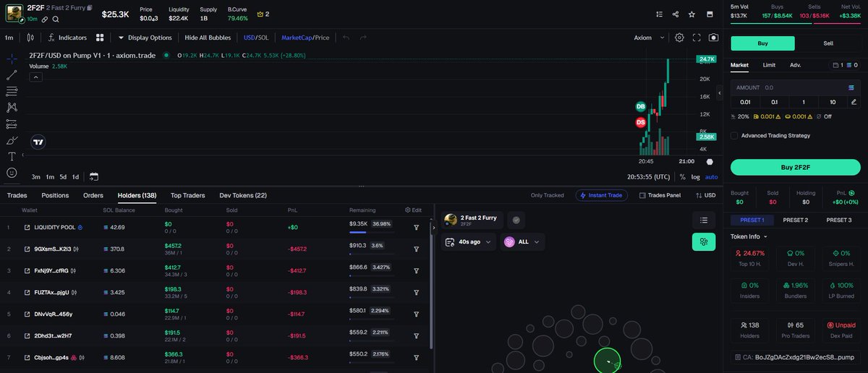Open the Top Traders tab

point(187,195)
